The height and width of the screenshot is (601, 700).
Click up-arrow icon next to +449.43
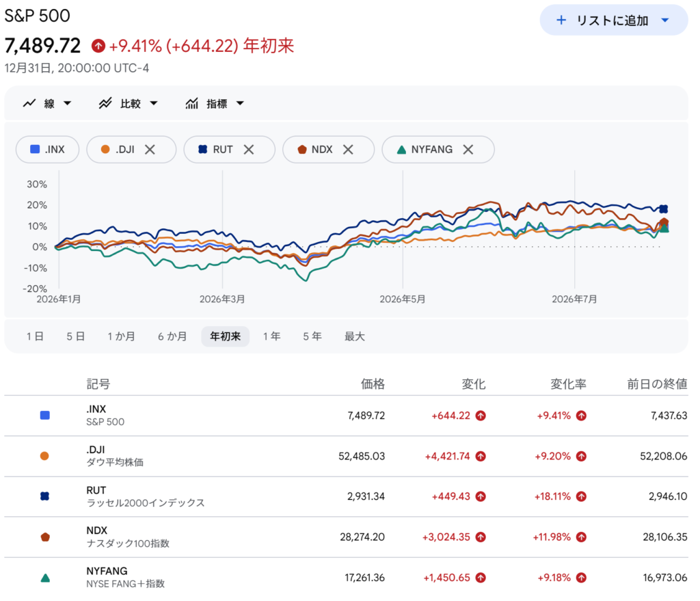click(x=481, y=496)
